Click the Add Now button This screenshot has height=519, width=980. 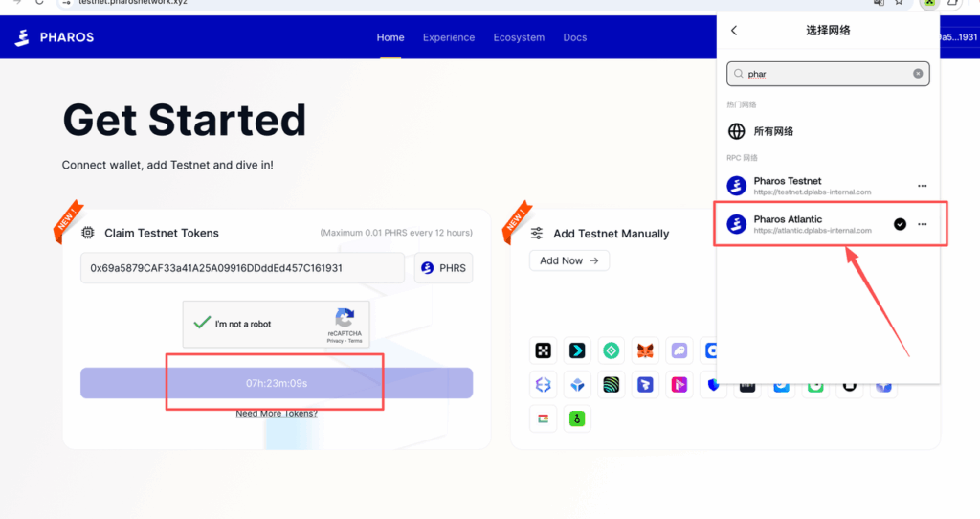tap(568, 260)
